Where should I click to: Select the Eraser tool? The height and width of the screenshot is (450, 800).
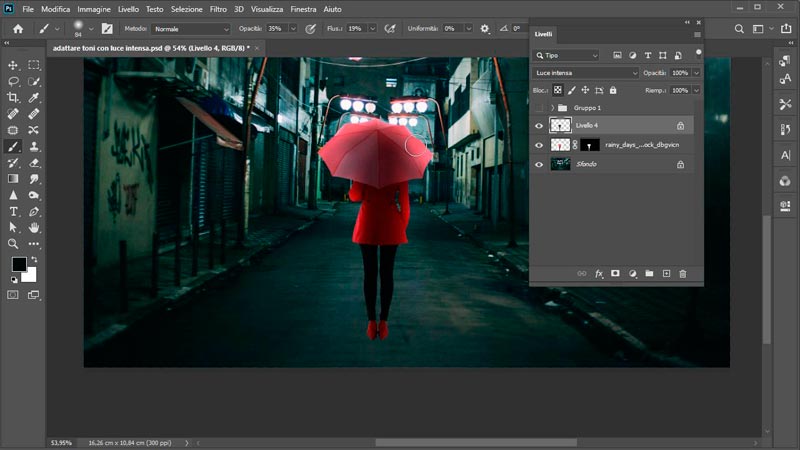(34, 163)
